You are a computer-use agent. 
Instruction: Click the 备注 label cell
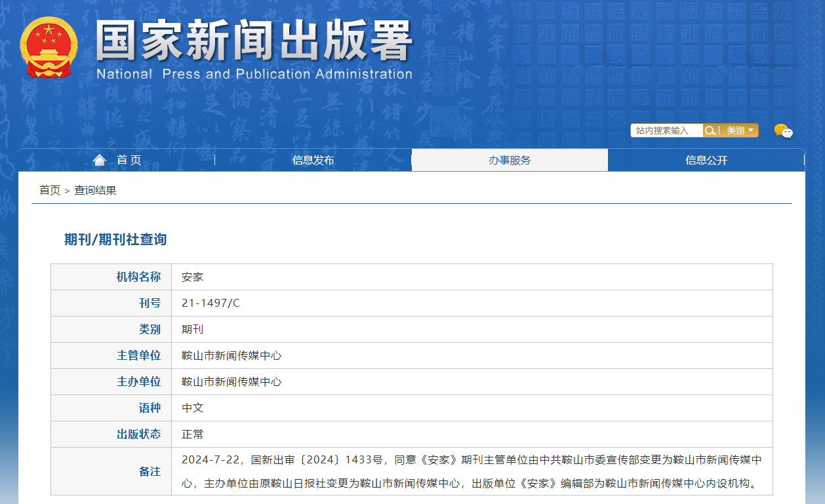pyautogui.click(x=111, y=471)
